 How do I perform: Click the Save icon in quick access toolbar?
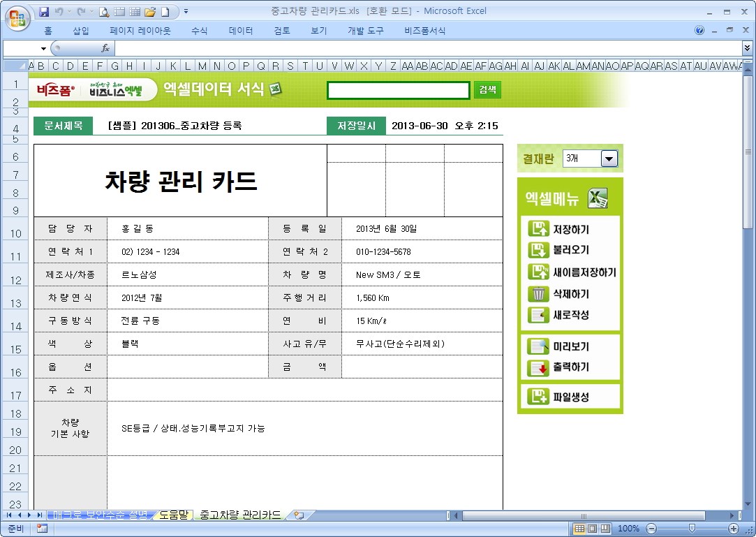[x=45, y=12]
